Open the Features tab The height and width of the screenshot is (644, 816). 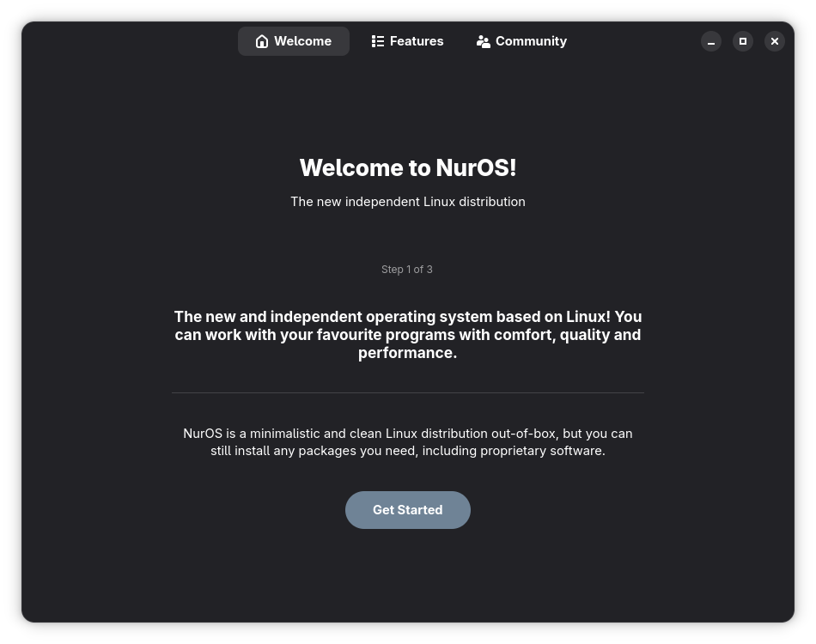408,41
